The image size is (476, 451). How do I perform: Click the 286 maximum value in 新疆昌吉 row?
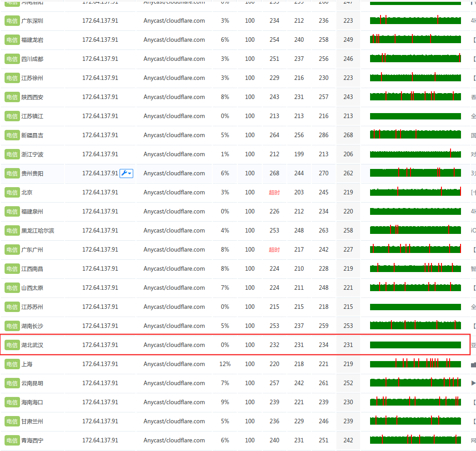click(324, 135)
